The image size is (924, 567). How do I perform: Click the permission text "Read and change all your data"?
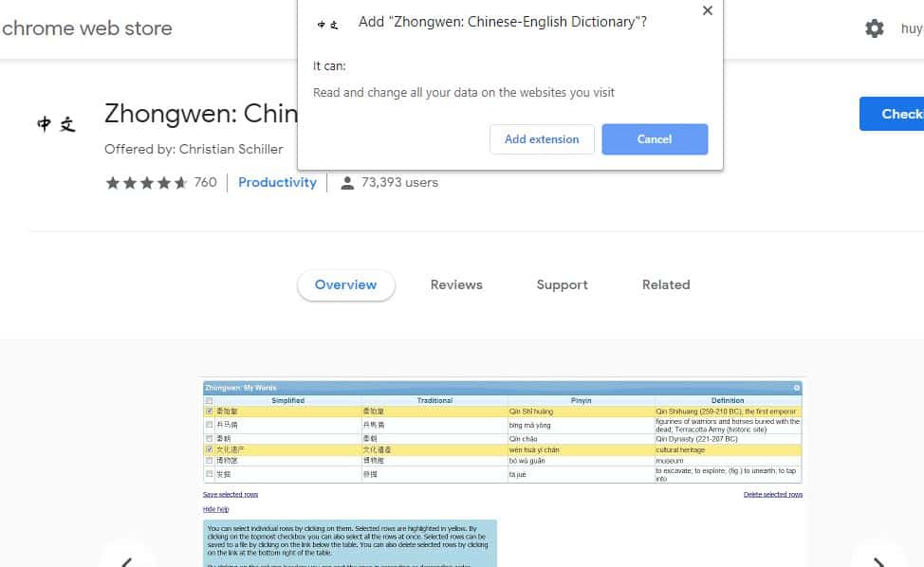[x=464, y=92]
